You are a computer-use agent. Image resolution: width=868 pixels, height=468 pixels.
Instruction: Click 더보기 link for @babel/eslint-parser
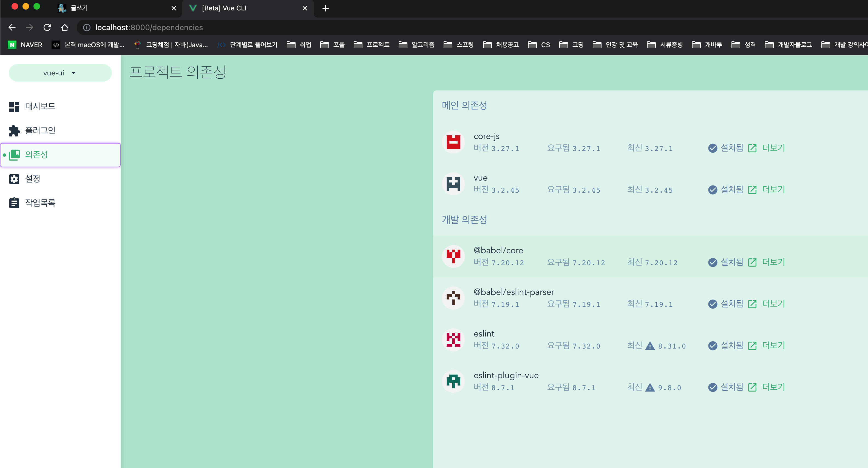[x=774, y=304]
